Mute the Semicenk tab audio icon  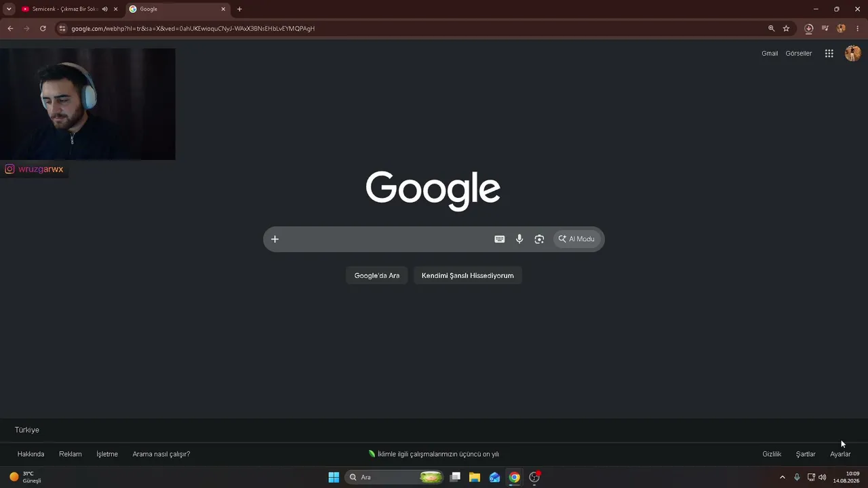[105, 9]
